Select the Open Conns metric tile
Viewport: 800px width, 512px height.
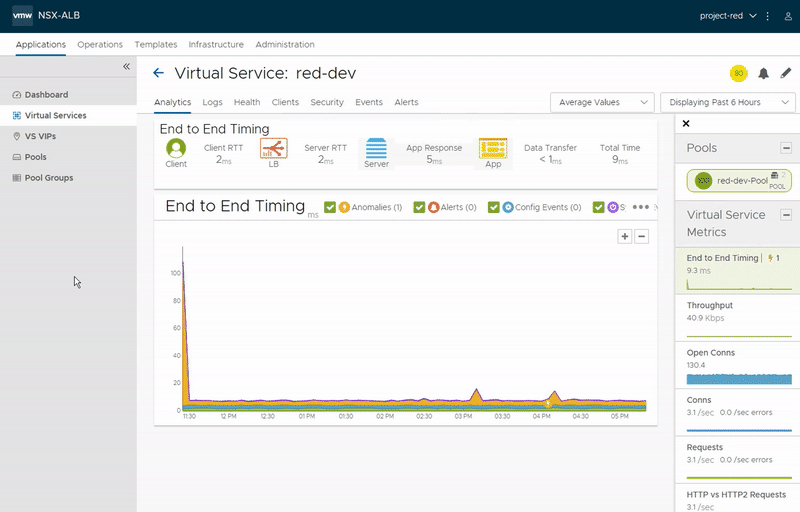pos(738,366)
